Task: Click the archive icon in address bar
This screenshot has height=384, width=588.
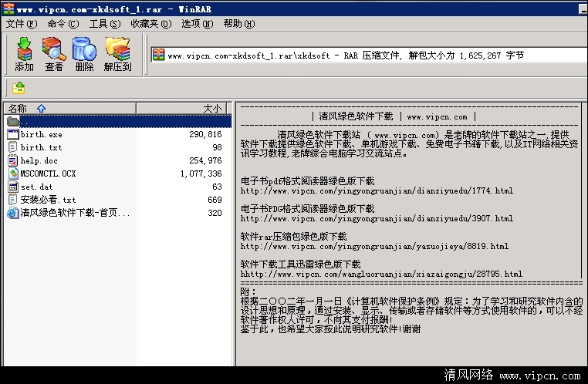Action: (159, 55)
